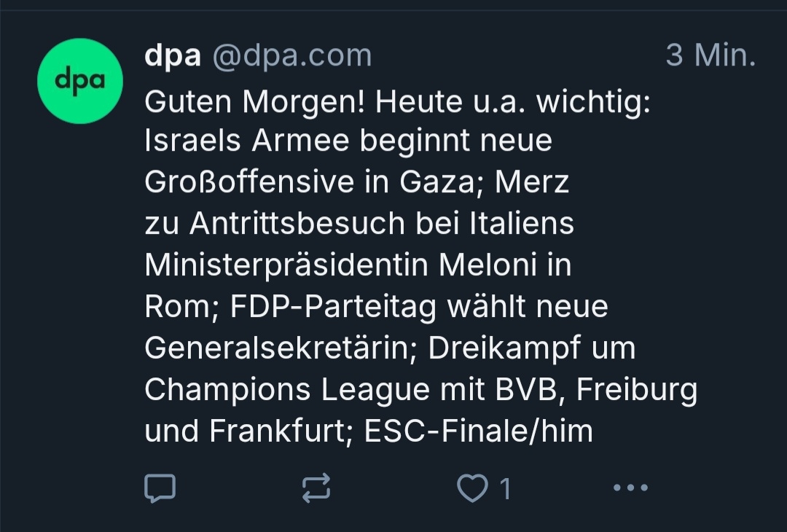Open the three-dot more options menu
787x532 pixels.
click(x=630, y=488)
